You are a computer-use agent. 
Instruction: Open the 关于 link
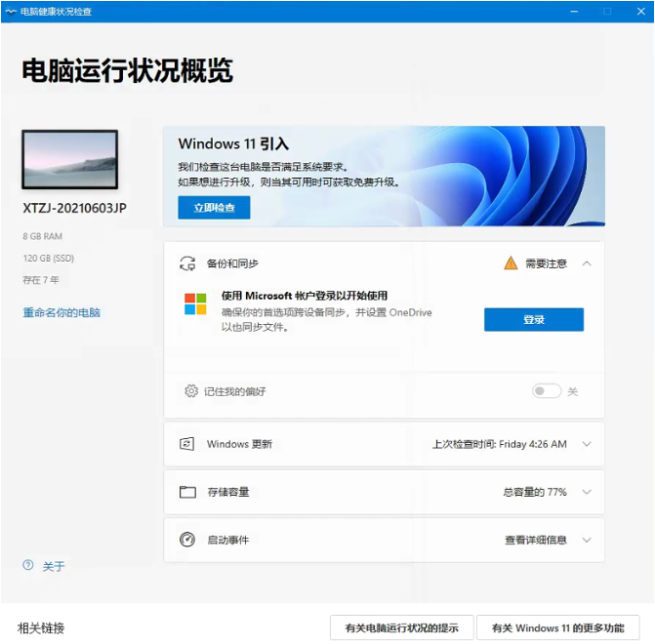tap(54, 566)
